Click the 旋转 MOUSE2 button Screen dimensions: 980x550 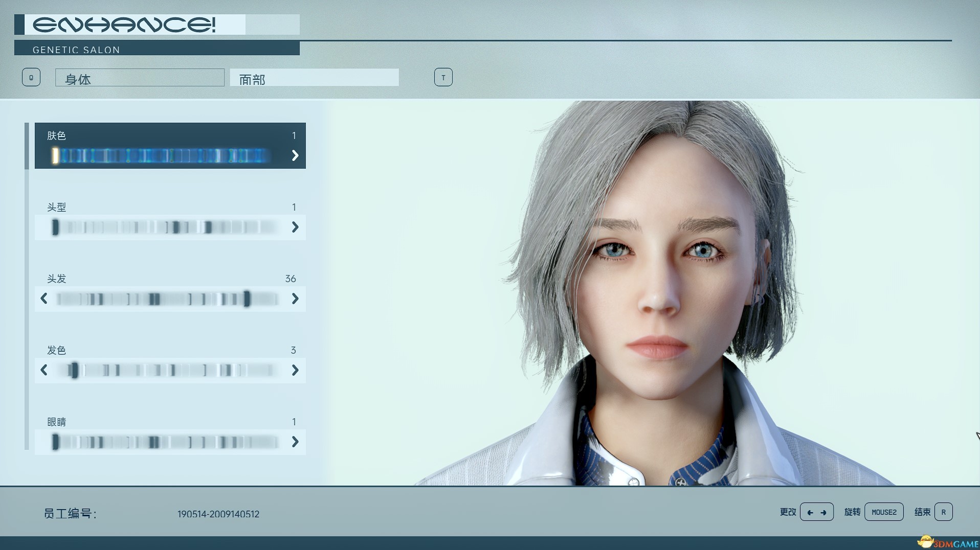(884, 512)
